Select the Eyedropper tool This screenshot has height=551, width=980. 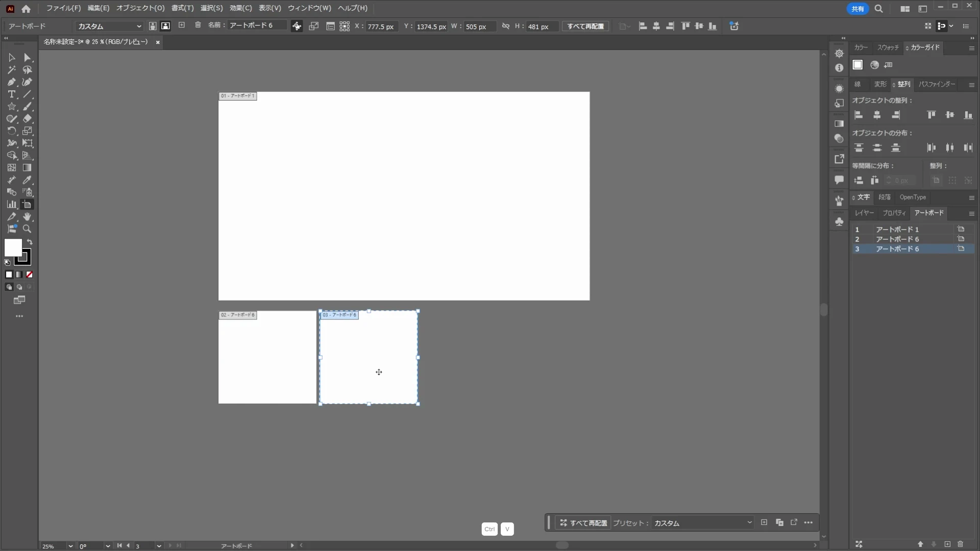pos(27,180)
